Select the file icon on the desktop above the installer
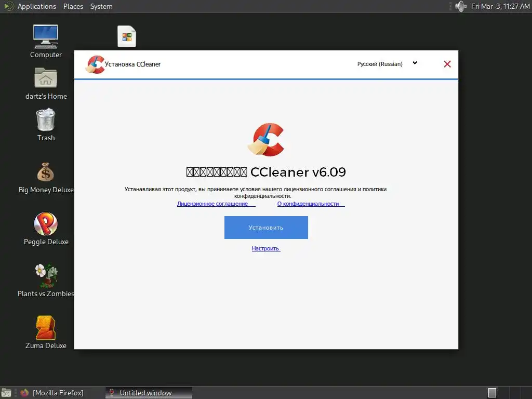 [127, 36]
